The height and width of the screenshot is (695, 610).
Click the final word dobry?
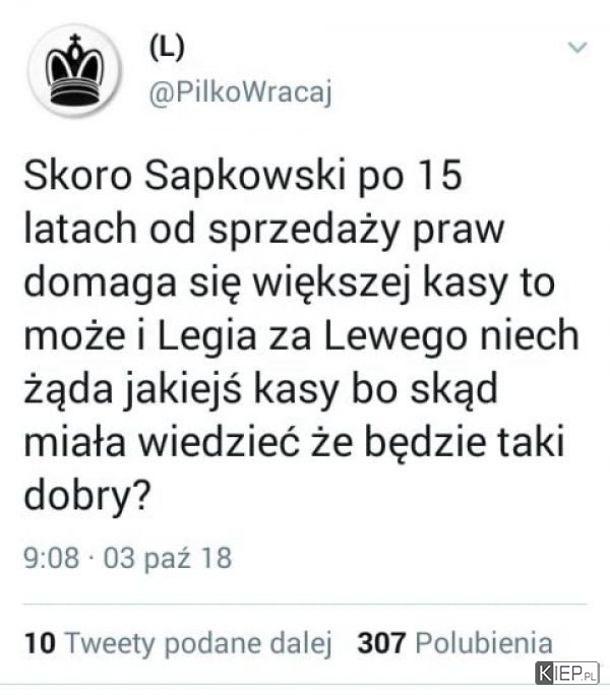87,496
